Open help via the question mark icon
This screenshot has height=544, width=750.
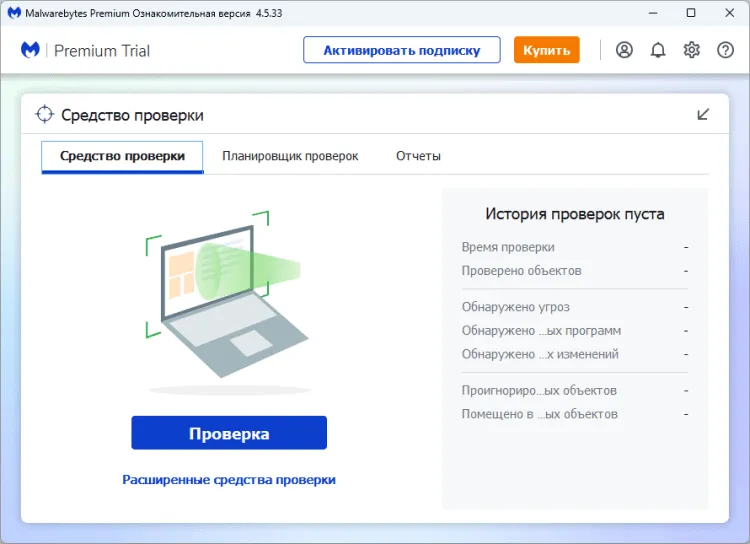tap(726, 50)
